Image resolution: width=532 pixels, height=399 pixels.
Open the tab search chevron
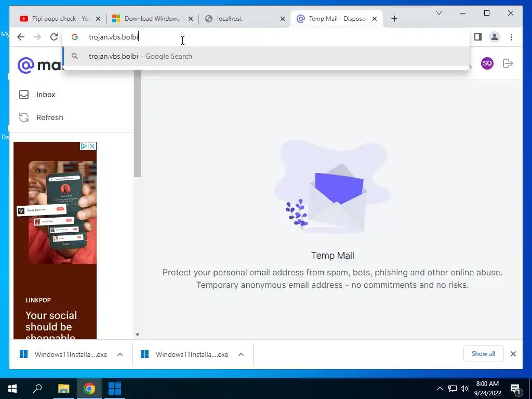coord(438,13)
